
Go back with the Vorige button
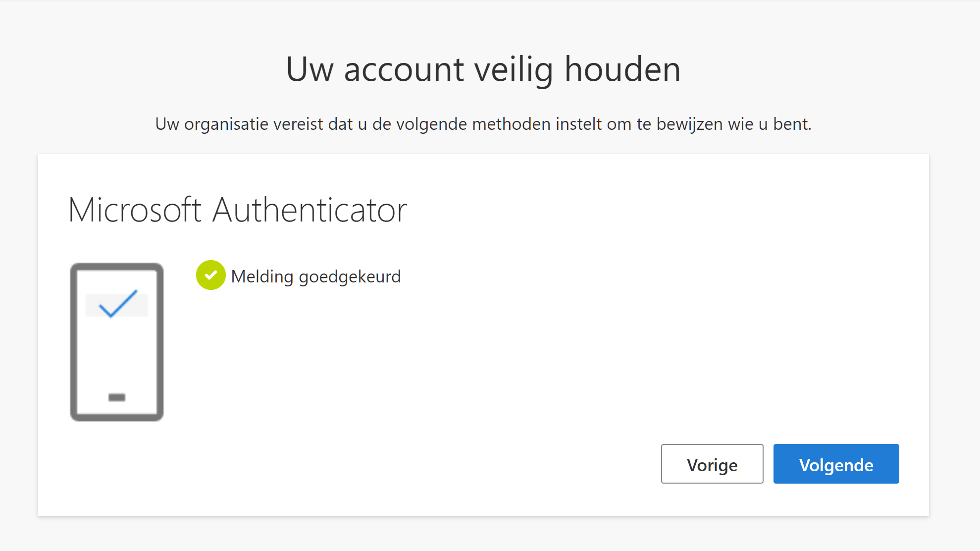[x=712, y=464]
